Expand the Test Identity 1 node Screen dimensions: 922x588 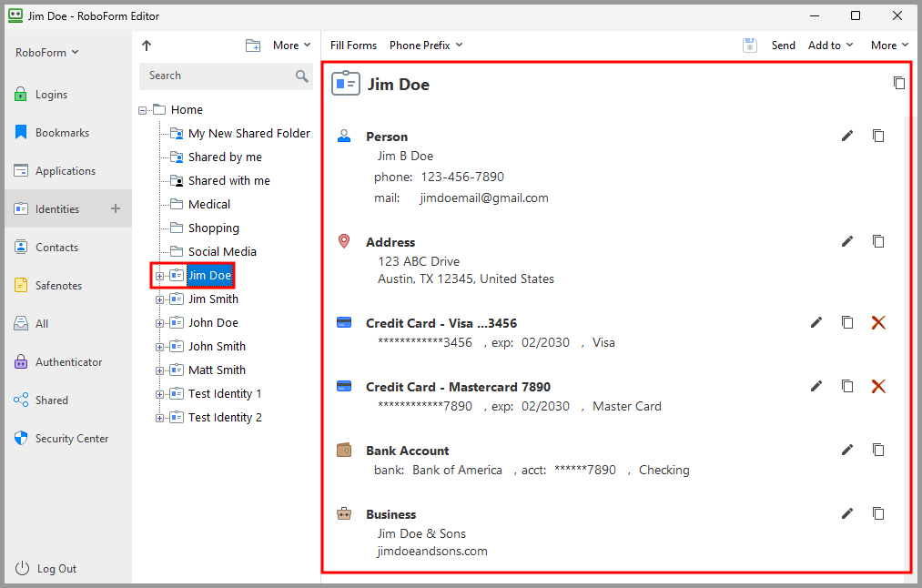pos(159,394)
